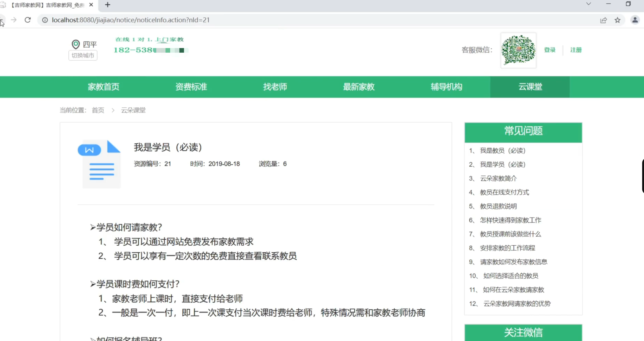Expand the tab search dropdown chevron
Screen dimensions: 644x341
pos(589,4)
